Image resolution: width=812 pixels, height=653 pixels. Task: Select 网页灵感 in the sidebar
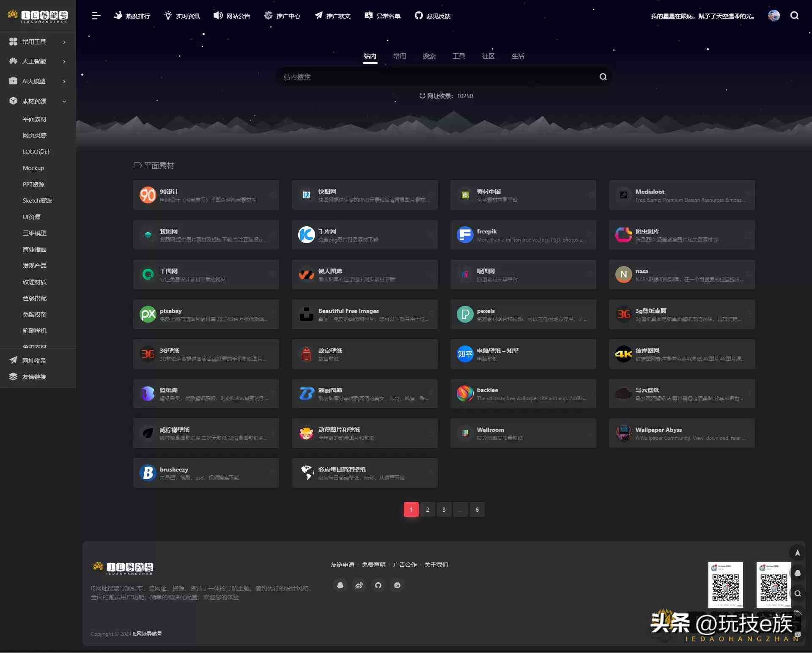coord(35,135)
